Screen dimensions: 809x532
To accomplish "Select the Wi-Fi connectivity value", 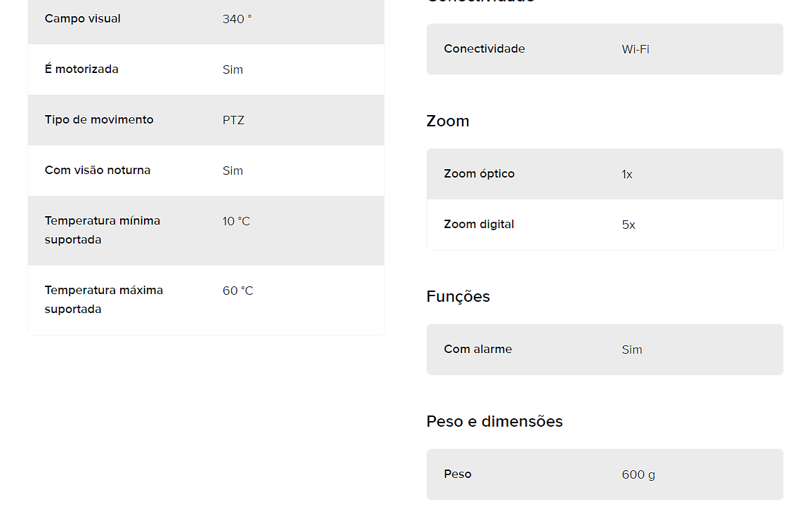I will click(636, 50).
